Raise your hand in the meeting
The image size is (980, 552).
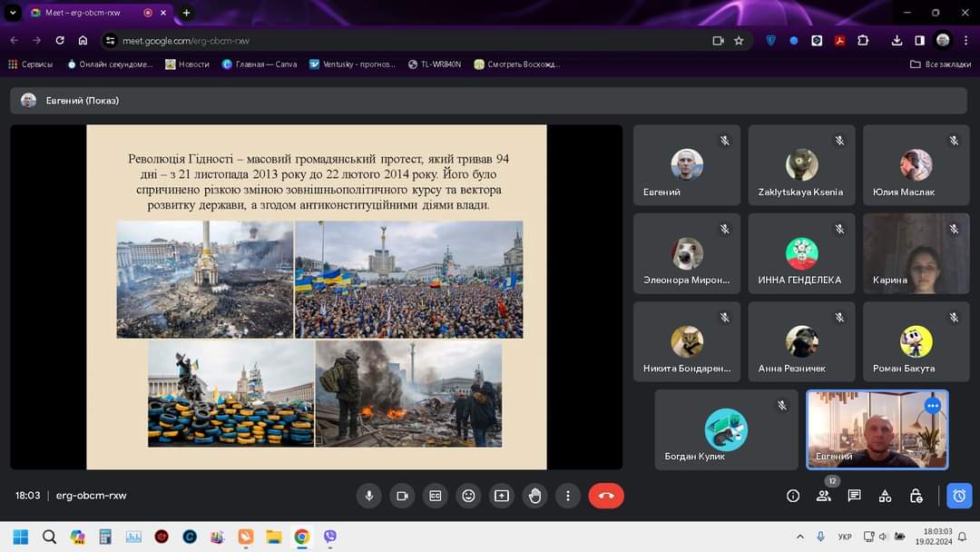[534, 496]
